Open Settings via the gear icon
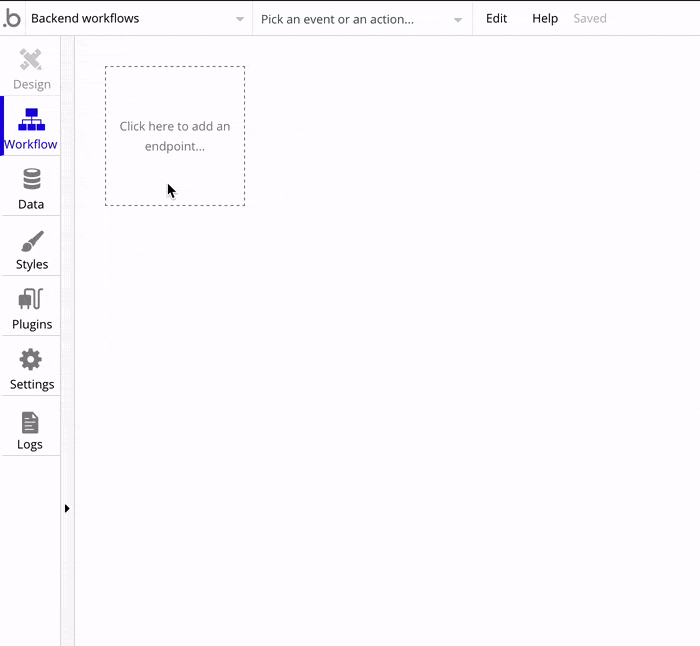The height and width of the screenshot is (646, 700). 31,360
